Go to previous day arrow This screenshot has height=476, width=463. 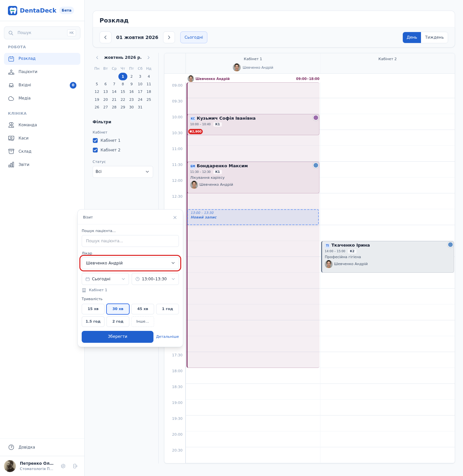click(x=105, y=37)
